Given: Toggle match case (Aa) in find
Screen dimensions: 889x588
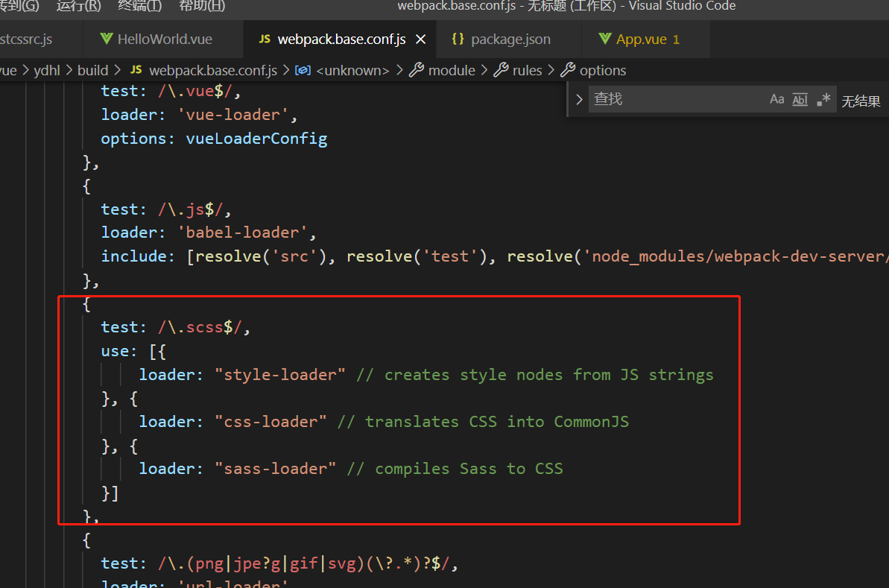Looking at the screenshot, I should click(776, 99).
